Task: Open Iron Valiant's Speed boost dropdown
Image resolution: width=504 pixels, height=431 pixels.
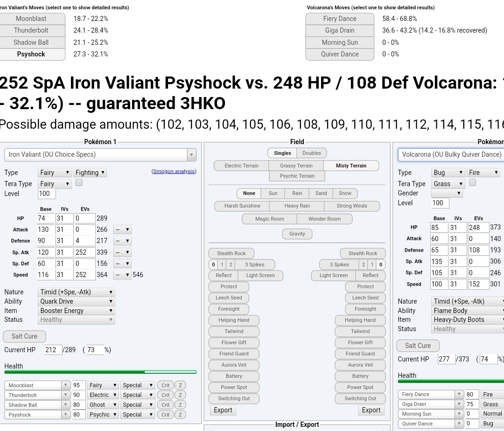Action: 122,275
